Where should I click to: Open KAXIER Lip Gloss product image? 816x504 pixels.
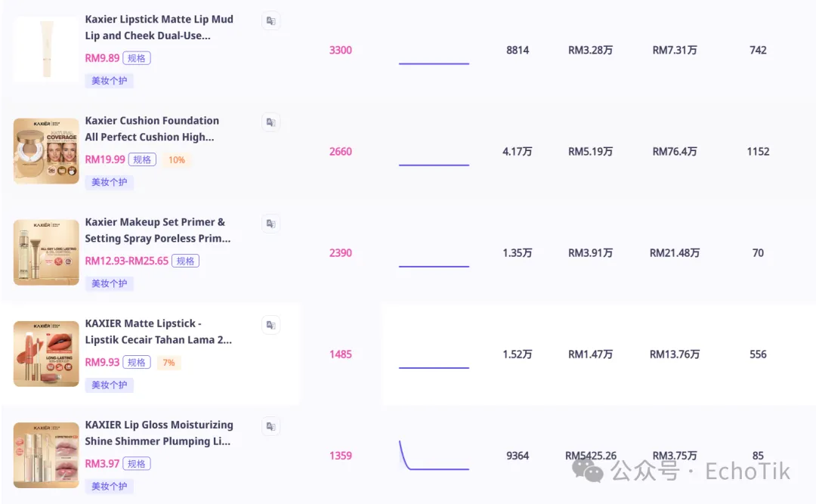(46, 455)
